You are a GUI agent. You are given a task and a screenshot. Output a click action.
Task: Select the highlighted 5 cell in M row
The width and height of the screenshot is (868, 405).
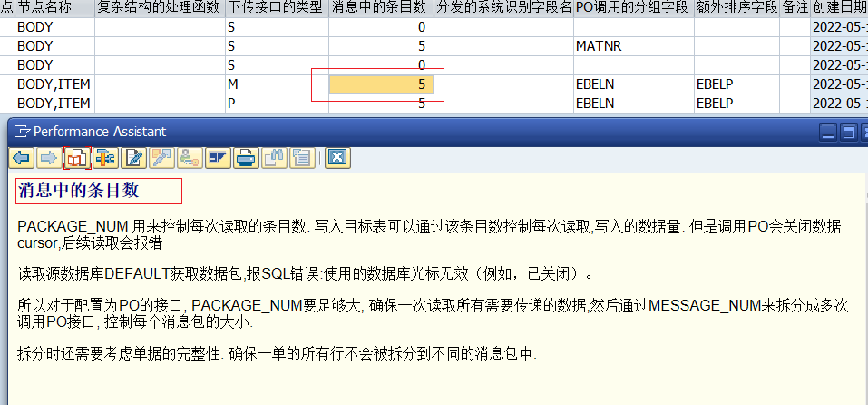(x=381, y=84)
